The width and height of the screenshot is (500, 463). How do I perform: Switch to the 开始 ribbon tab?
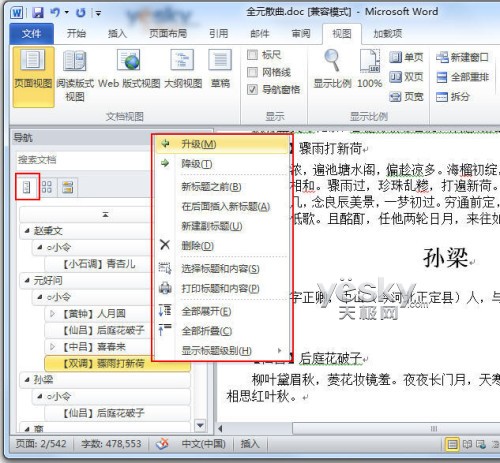[76, 34]
